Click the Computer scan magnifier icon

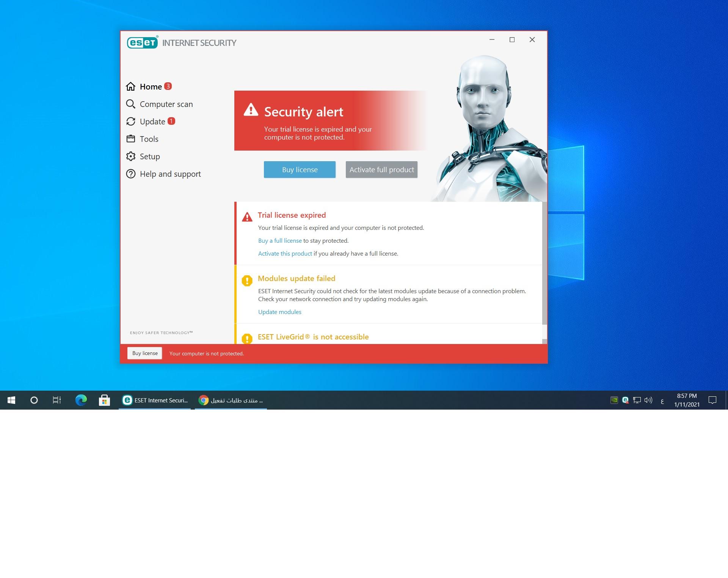click(x=130, y=104)
